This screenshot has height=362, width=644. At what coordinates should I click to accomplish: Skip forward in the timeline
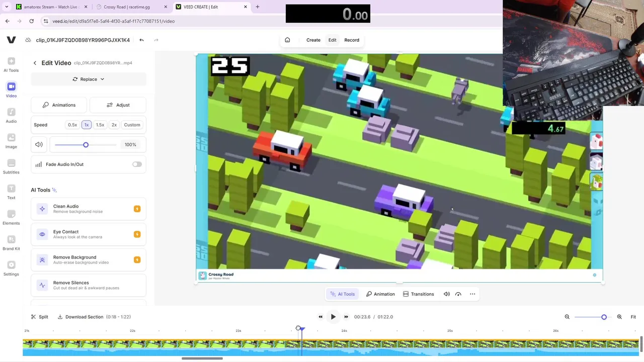tap(346, 317)
